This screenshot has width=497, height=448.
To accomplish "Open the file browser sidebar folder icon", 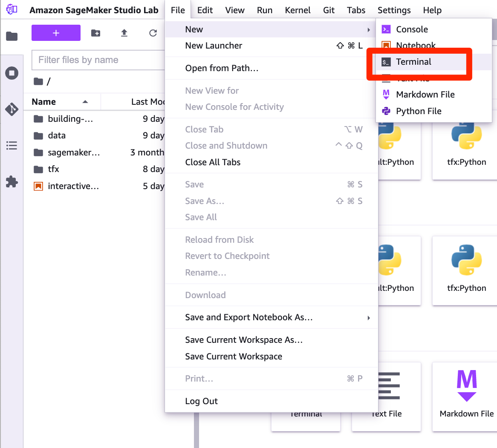I will (12, 36).
